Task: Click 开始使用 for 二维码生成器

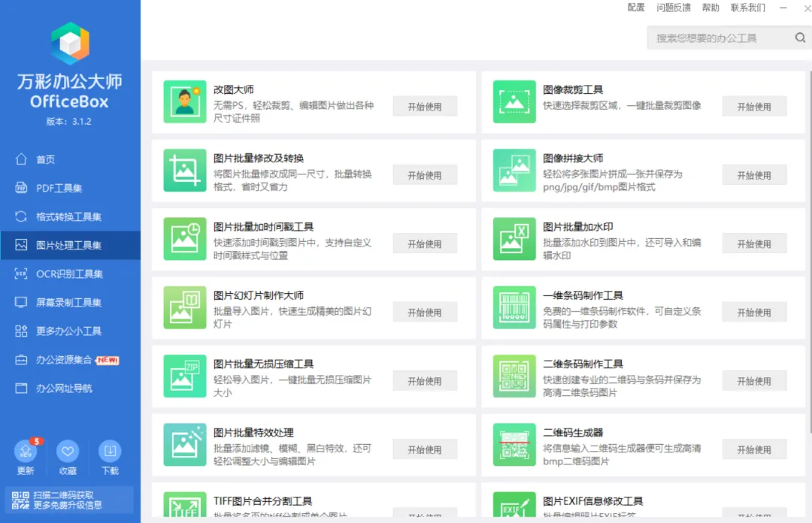Action: click(x=754, y=449)
